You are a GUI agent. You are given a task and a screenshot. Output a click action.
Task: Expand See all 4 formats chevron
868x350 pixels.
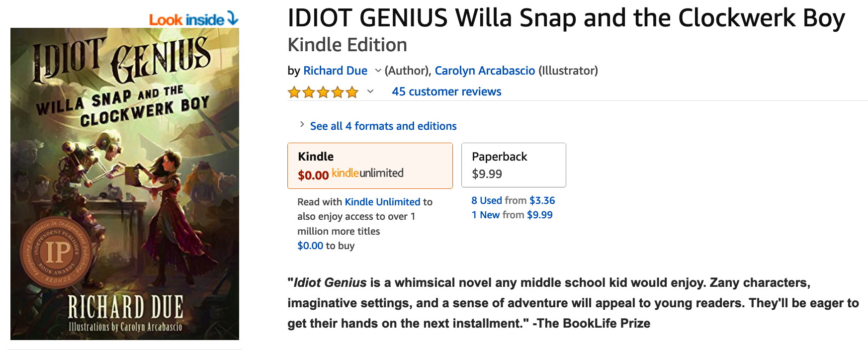pos(302,125)
